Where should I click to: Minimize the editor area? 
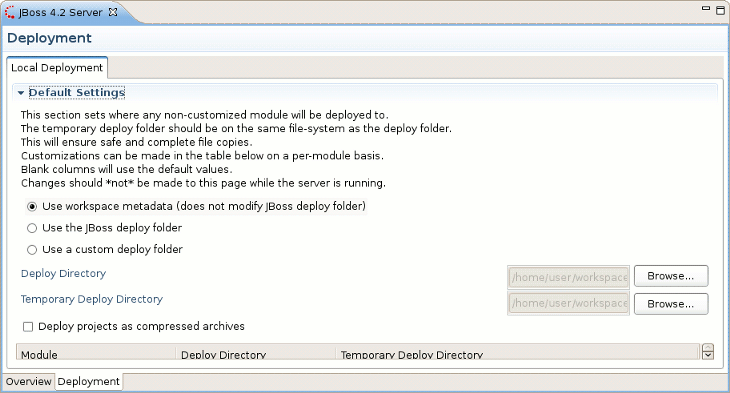click(706, 8)
